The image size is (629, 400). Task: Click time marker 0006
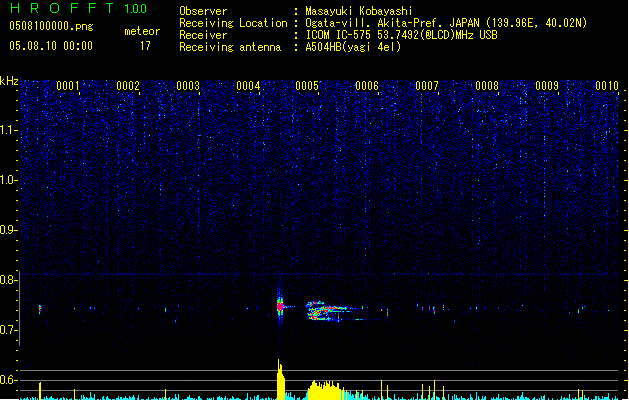[367, 85]
